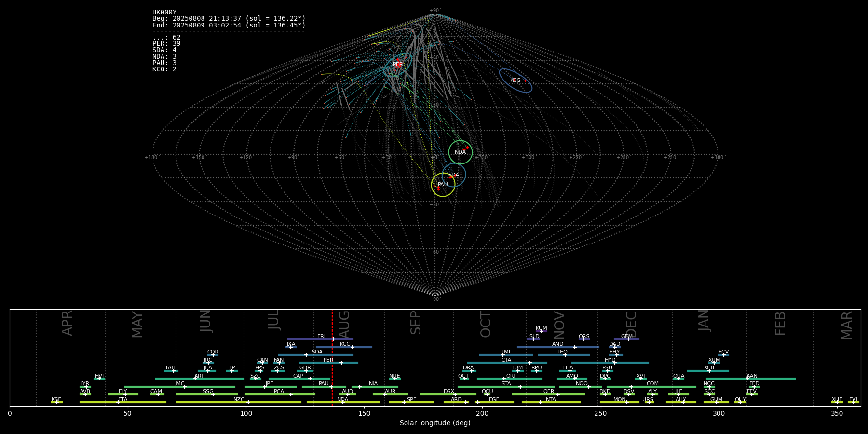Image resolution: width=868 pixels, height=434 pixels.
Task: Click the yellow PAU radiant circle on map
Action: (x=443, y=185)
